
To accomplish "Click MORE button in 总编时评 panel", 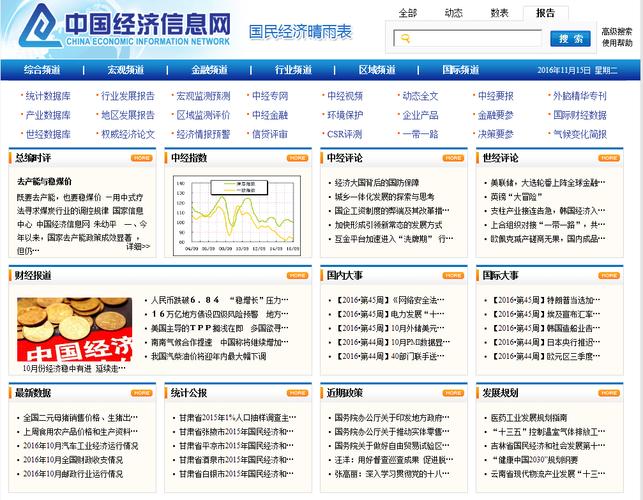I will pos(141,158).
